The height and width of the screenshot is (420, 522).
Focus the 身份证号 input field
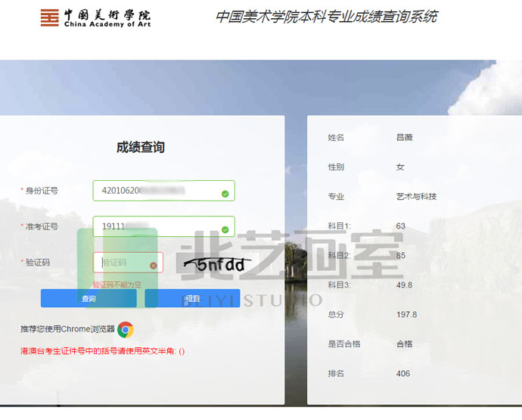[x=157, y=191]
